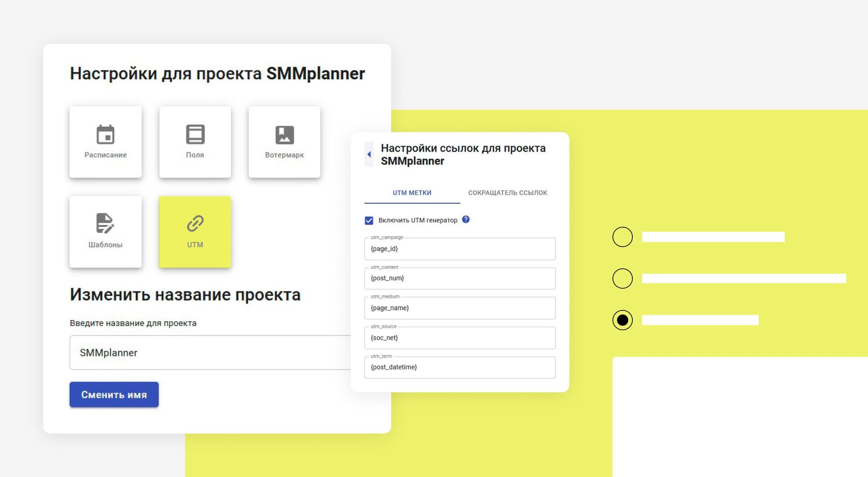Click the utm_medium field
868x477 pixels.
click(x=460, y=308)
